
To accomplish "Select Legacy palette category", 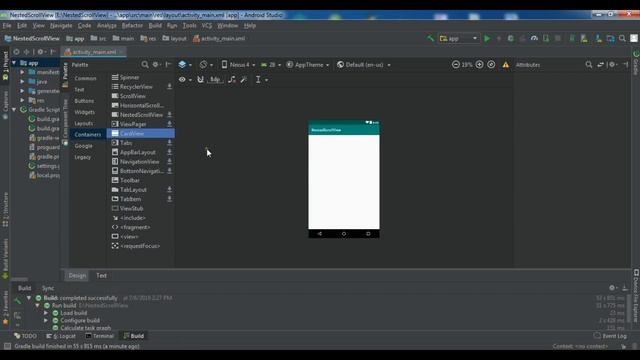I will (82, 157).
